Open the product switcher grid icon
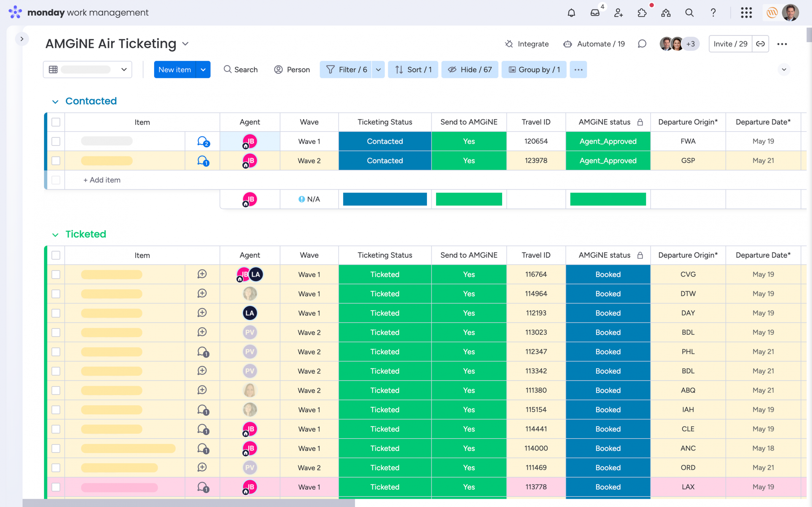Image resolution: width=812 pixels, height=507 pixels. 746,13
